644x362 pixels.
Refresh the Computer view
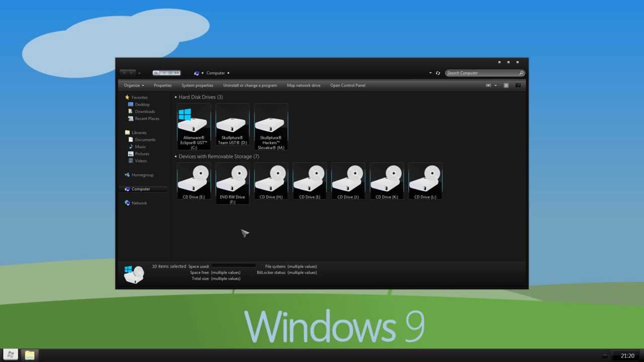tap(438, 73)
